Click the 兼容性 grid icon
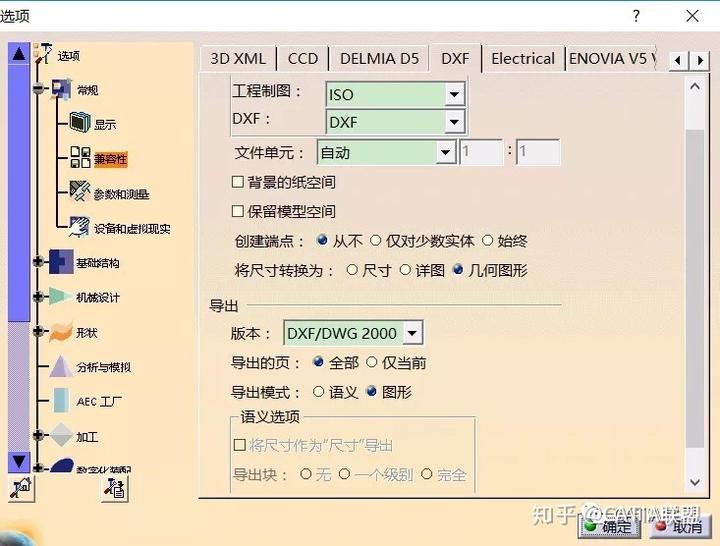Screen dimensions: 720x546 click(x=80, y=157)
